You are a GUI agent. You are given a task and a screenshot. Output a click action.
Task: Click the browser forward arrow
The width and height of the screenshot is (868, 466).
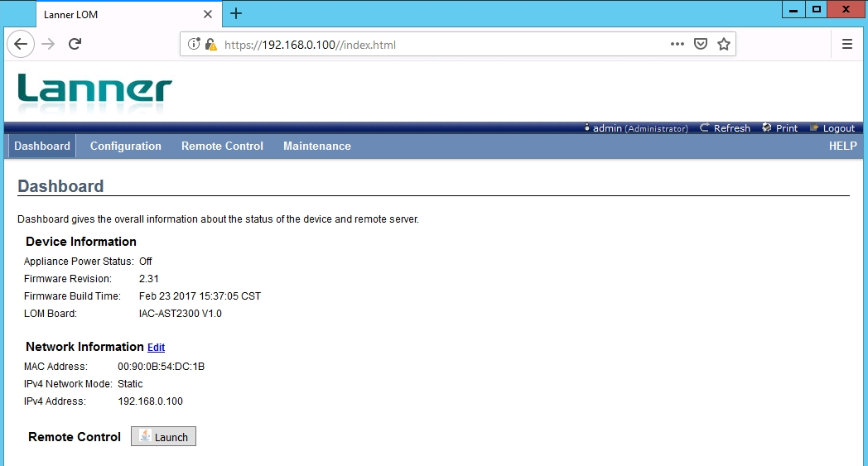coord(48,44)
